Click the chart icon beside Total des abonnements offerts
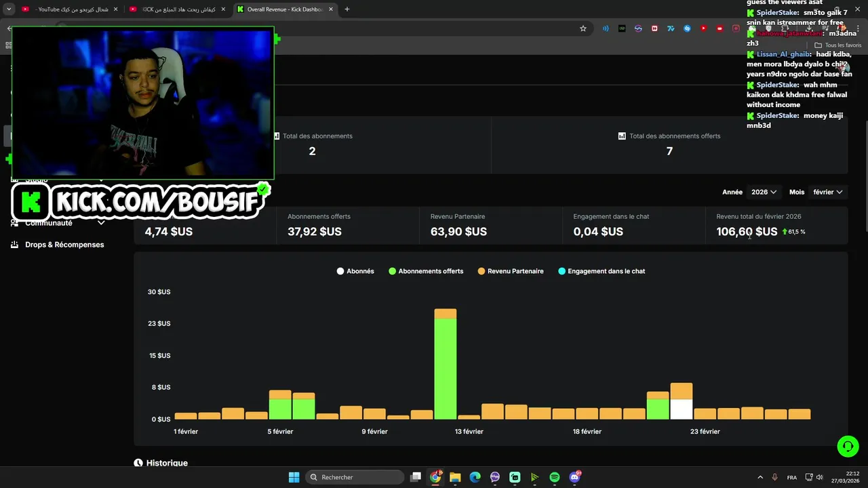Viewport: 868px width, 488px height. tap(622, 136)
